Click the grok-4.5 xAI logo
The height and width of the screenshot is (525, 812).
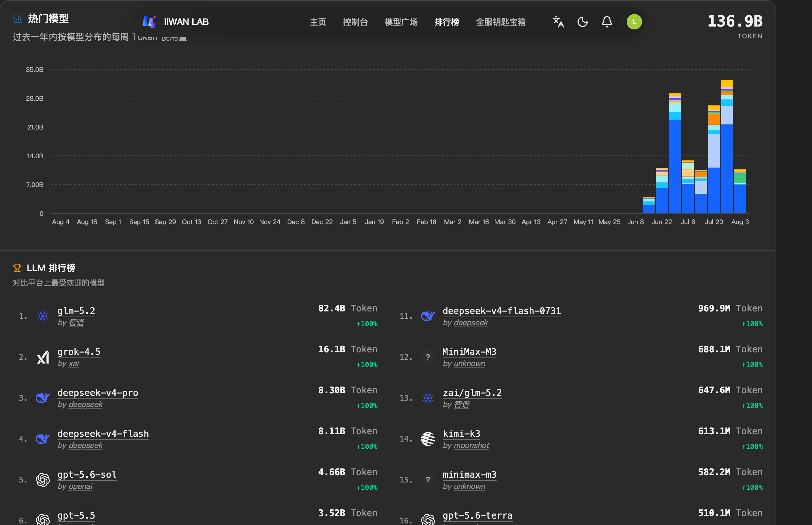pyautogui.click(x=43, y=357)
